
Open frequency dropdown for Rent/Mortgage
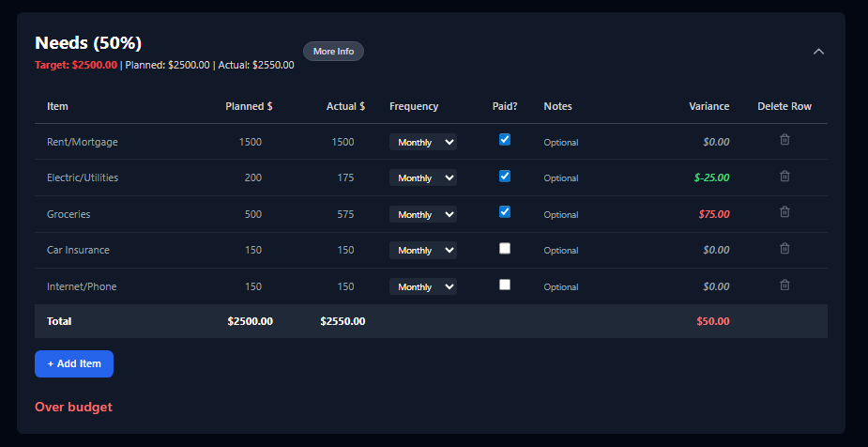[423, 142]
